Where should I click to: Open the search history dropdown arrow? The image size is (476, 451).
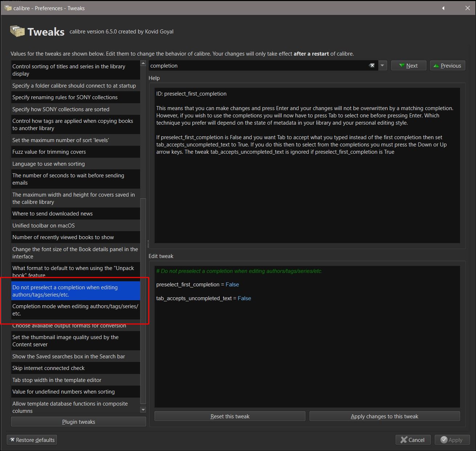382,66
